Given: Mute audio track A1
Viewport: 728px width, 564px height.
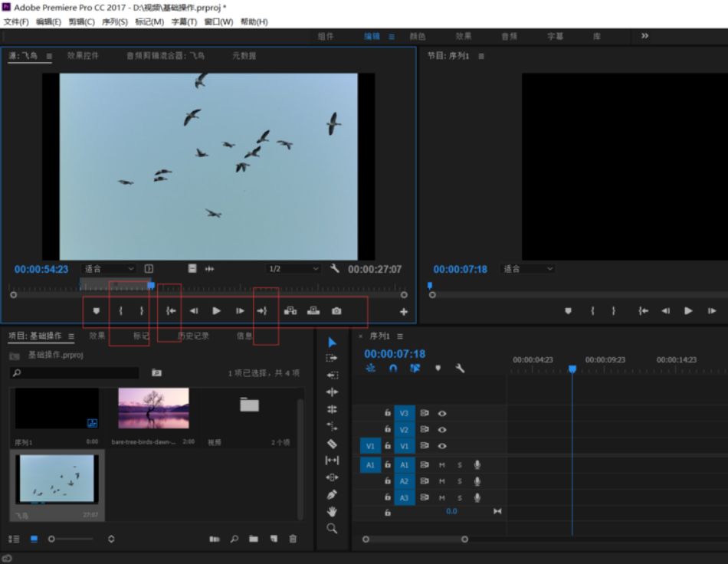Looking at the screenshot, I should pos(442,464).
